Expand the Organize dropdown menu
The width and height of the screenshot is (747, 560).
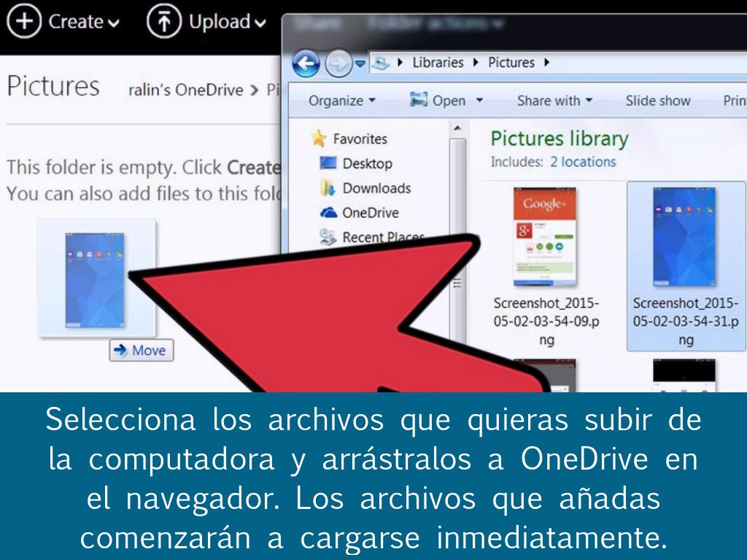(x=342, y=101)
